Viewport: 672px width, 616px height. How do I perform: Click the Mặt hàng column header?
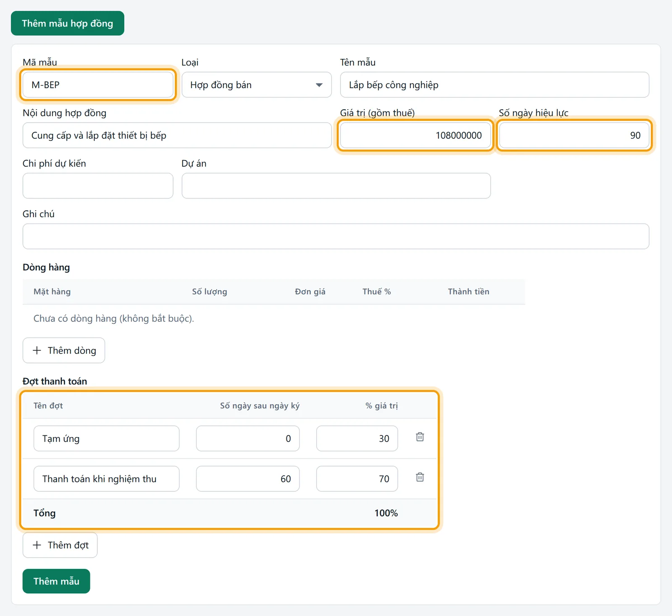tap(52, 291)
